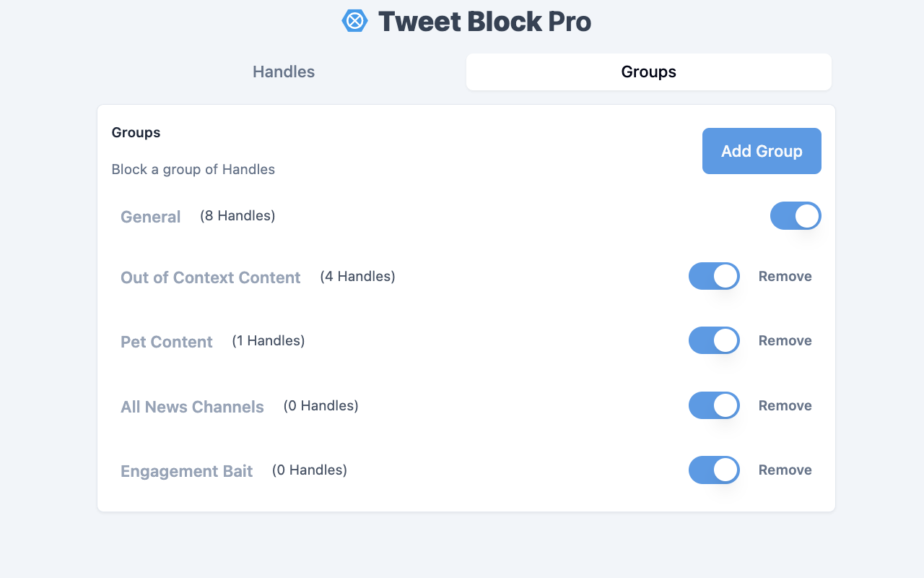Switch to the Handles tab

[x=283, y=72]
